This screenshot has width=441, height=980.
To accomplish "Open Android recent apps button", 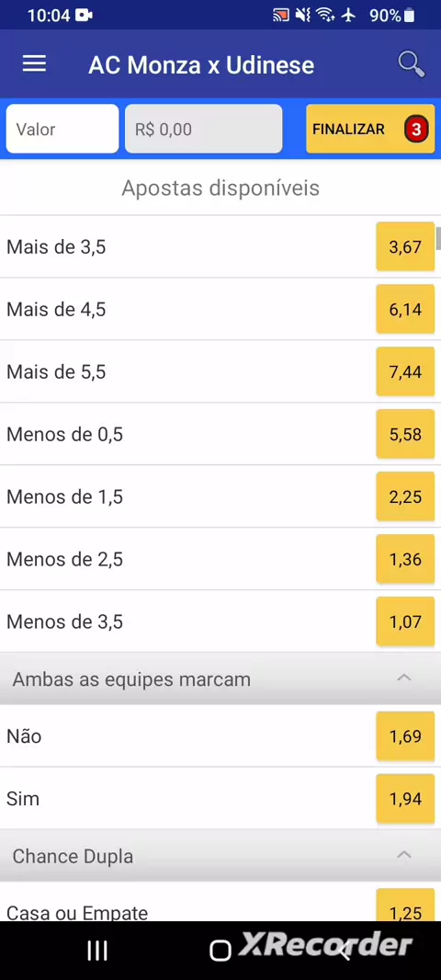I will pyautogui.click(x=96, y=951).
